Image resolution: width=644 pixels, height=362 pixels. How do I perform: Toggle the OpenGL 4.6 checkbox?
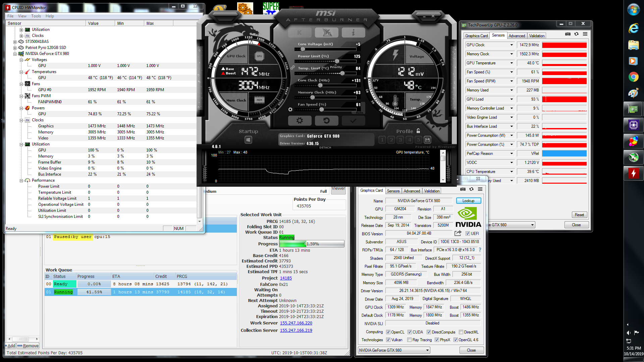click(455, 340)
